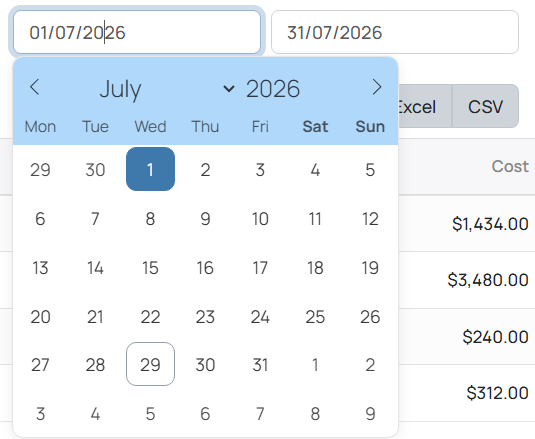This screenshot has height=439, width=535.
Task: Click the 2026 year field
Action: pyautogui.click(x=273, y=89)
